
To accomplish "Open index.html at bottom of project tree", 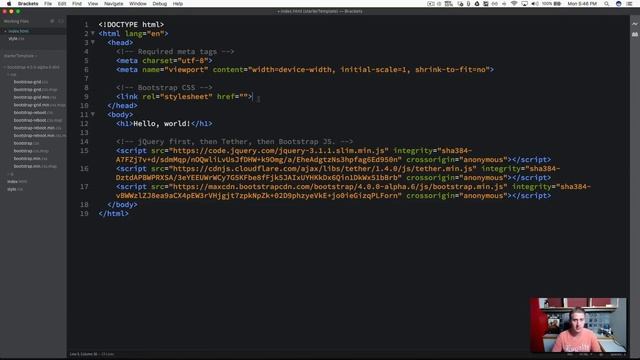I will click(17, 182).
